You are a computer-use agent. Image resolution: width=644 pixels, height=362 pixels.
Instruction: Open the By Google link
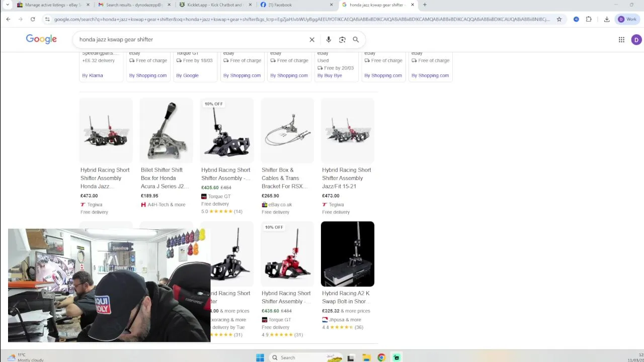coord(187,75)
